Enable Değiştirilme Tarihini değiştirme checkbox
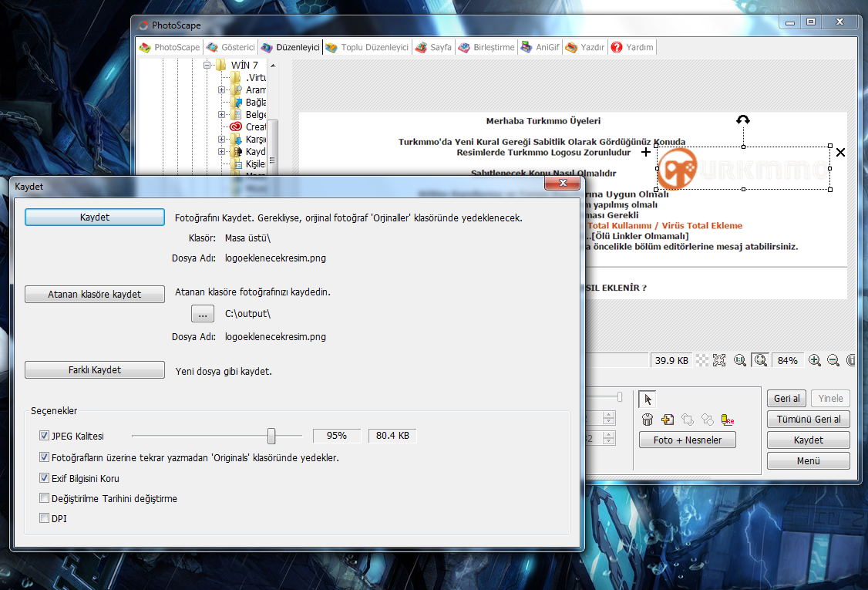This screenshot has width=868, height=590. point(44,498)
